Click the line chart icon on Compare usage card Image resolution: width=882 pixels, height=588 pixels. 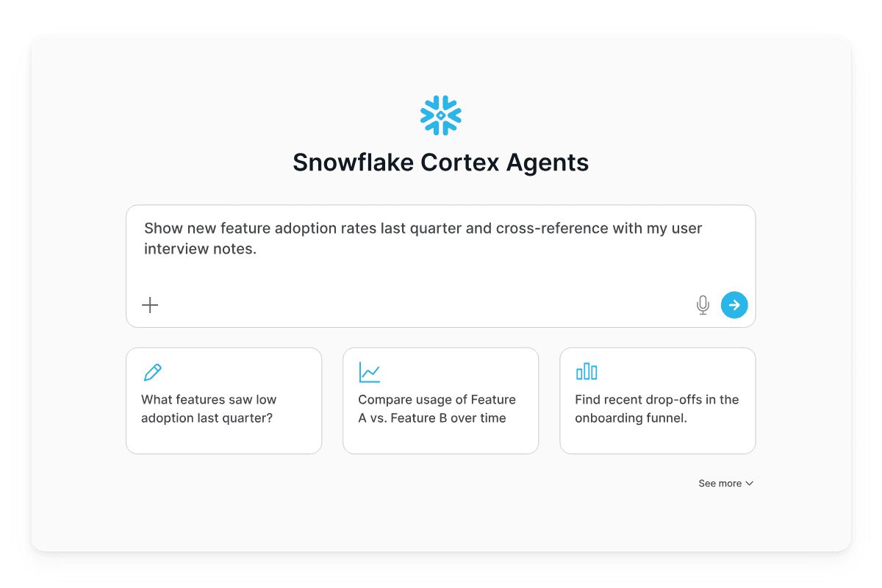point(369,373)
